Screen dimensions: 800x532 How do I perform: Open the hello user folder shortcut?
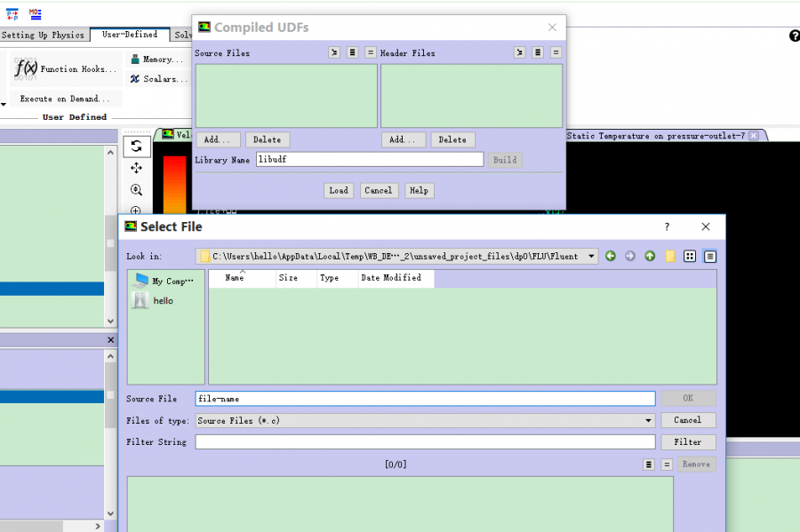(153, 301)
